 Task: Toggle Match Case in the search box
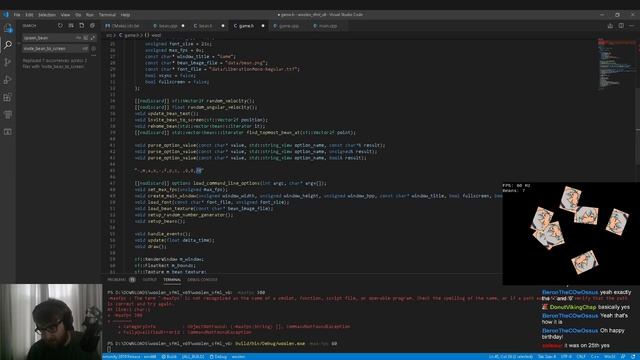(78, 38)
